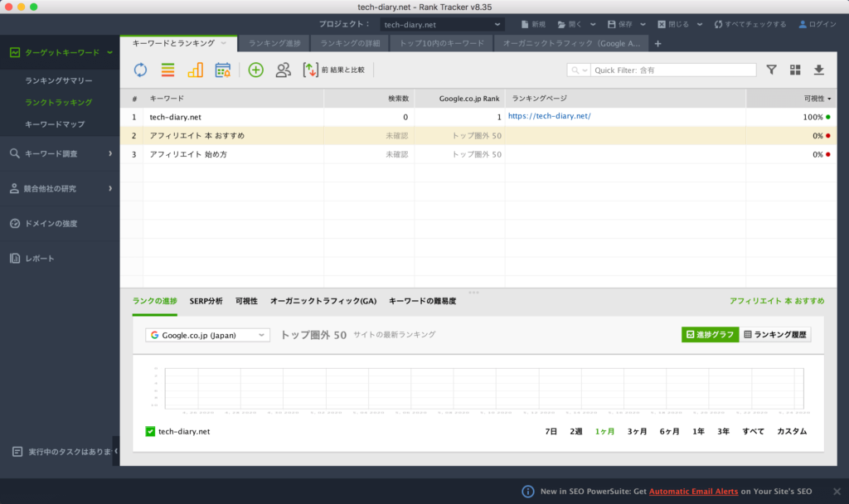Open the オーガニックトラフィック(GA) lower tab

click(323, 301)
